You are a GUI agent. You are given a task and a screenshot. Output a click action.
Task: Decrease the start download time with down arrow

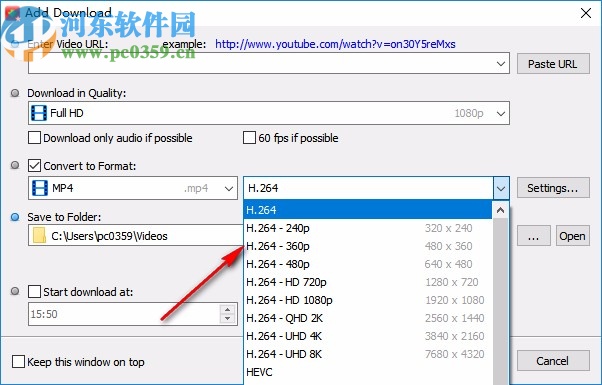click(x=228, y=319)
